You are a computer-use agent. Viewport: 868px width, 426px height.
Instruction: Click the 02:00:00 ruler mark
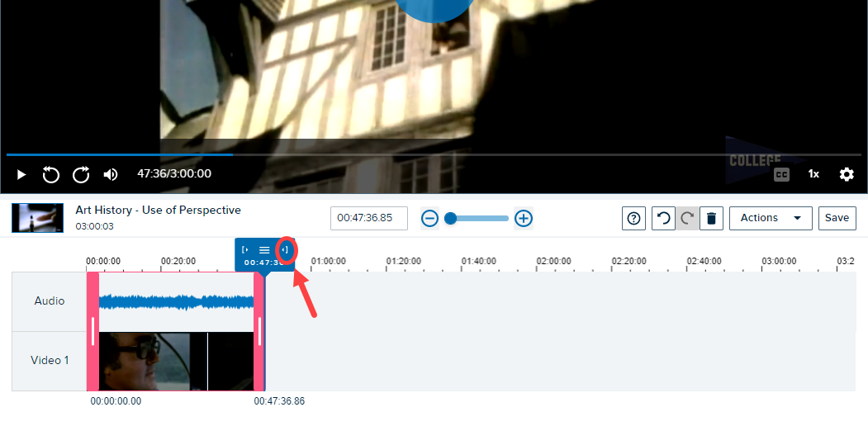click(553, 261)
